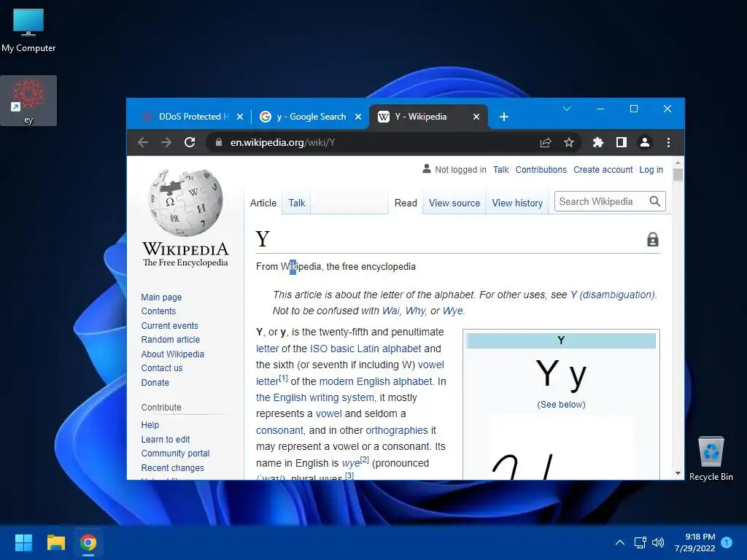The image size is (747, 560).
Task: Share this page from the address bar
Action: pos(546,142)
